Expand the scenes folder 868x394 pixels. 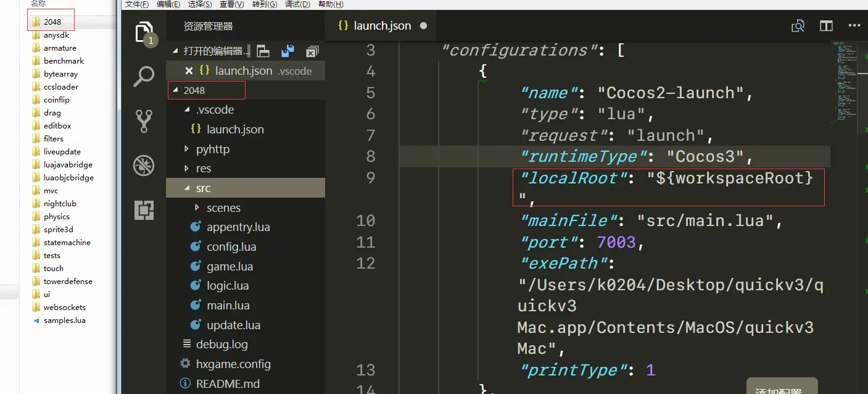[x=197, y=207]
